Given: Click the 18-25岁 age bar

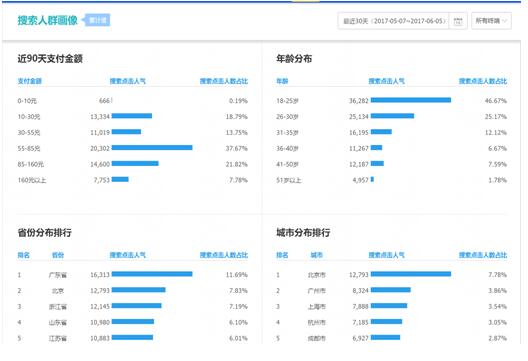Looking at the screenshot, I should point(411,100).
